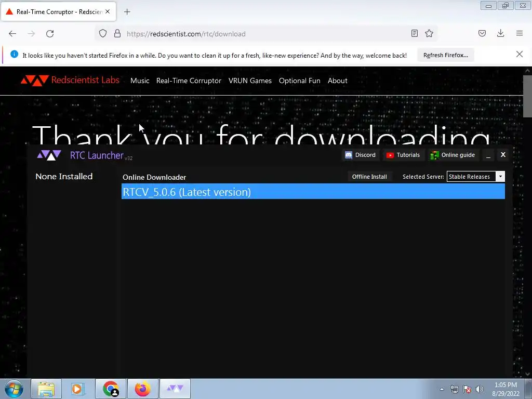Open YouTube Tutorials in RTC Launcher
This screenshot has width=532, height=399.
click(x=403, y=155)
